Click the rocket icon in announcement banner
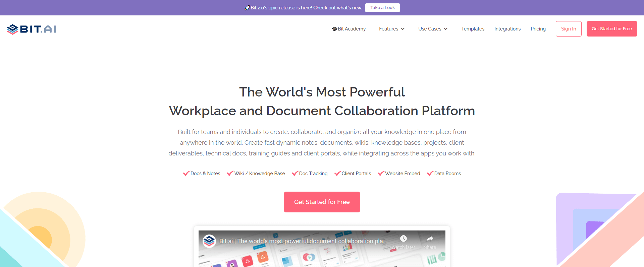Screen dimensions: 644x267 pos(247,8)
